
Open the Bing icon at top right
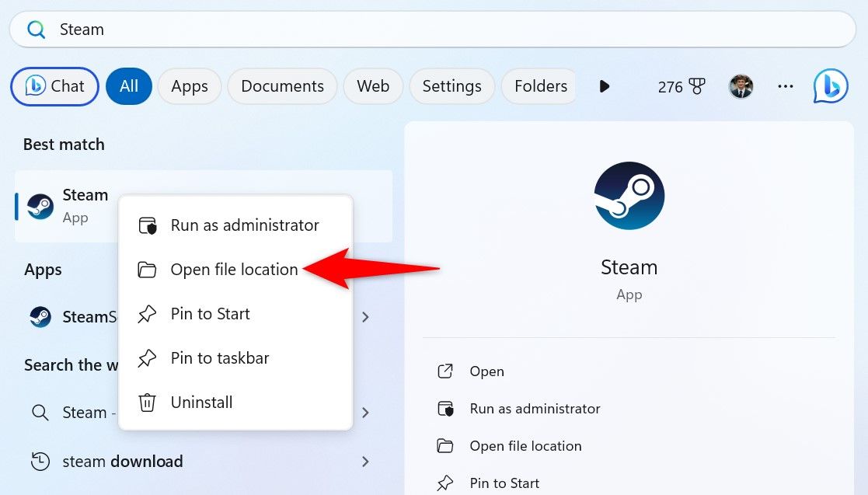[831, 86]
